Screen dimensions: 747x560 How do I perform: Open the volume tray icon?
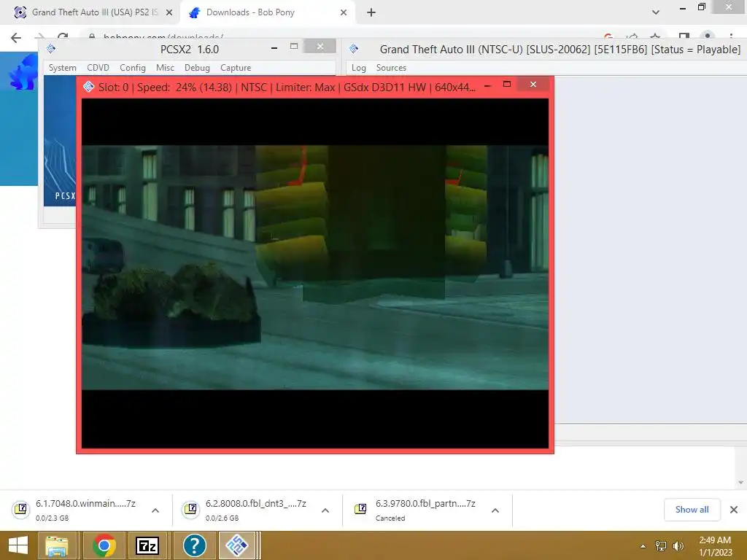(678, 546)
